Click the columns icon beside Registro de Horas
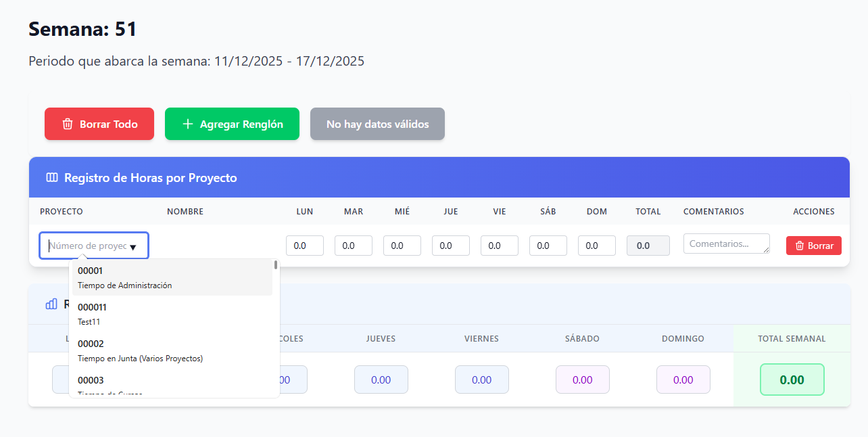 coord(52,178)
